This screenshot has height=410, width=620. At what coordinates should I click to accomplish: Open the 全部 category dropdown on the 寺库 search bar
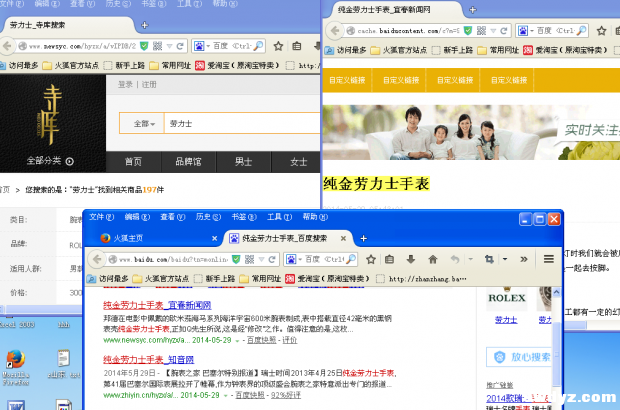(142, 124)
